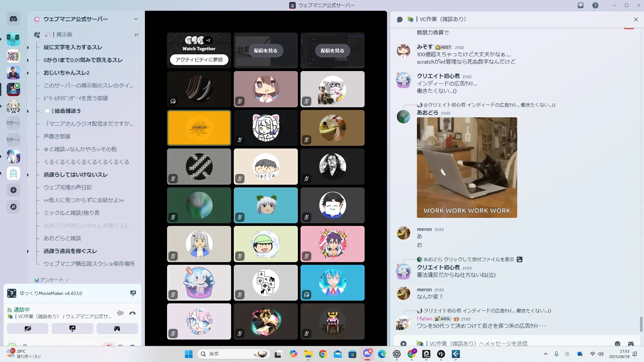Click the add a server plus icon

click(13, 190)
